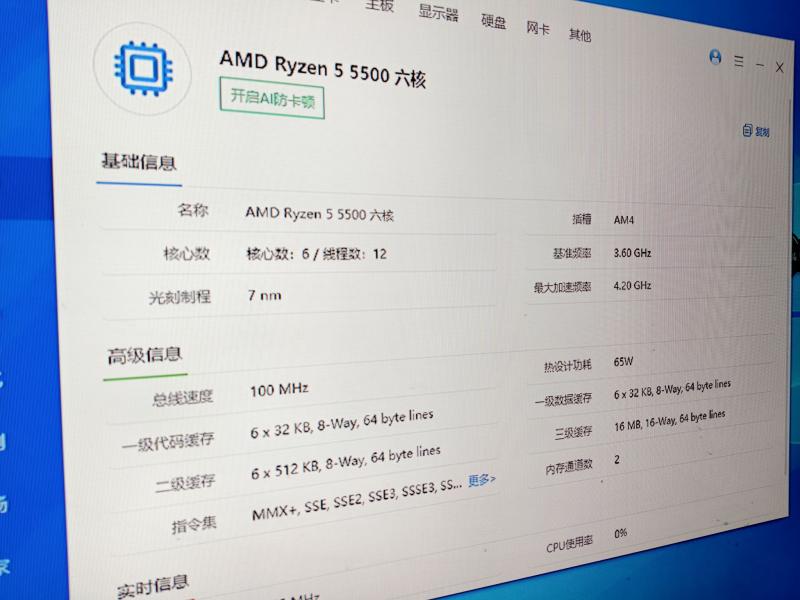Click the 复制 copy icon
Viewport: 800px width, 600px height.
(756, 131)
